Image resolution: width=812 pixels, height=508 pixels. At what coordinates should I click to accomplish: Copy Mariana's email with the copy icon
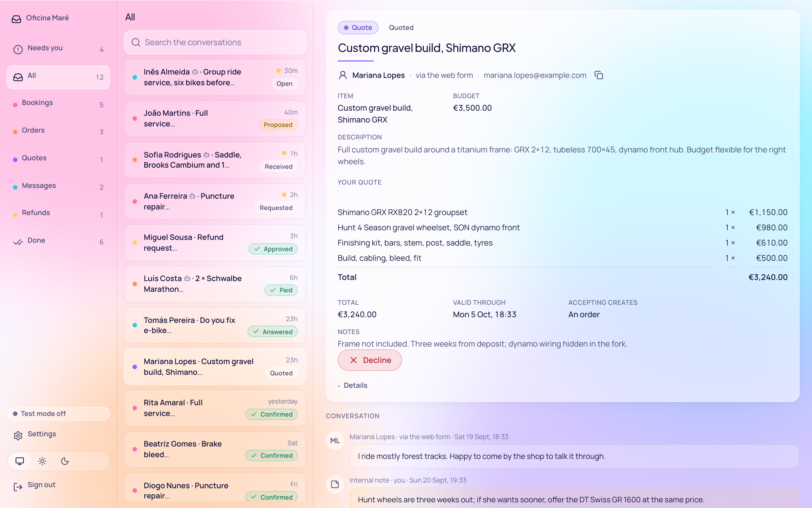[x=599, y=75]
